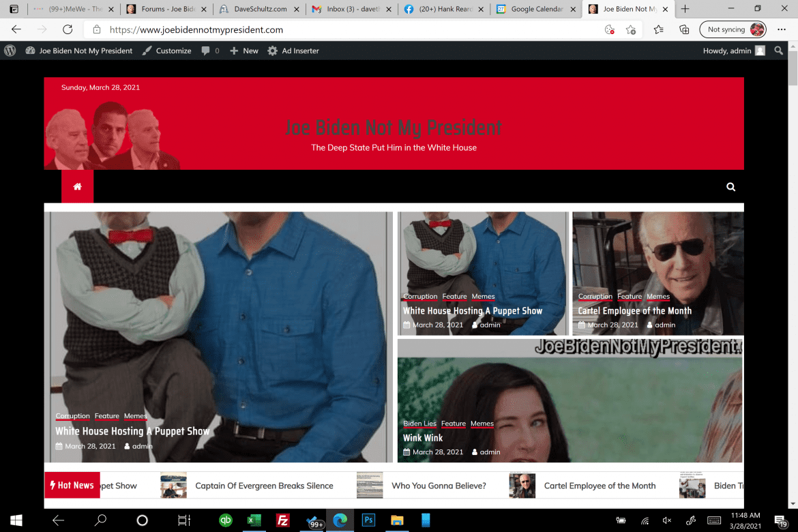
Task: Open Biden Lies category on Wink Wink
Action: click(419, 424)
